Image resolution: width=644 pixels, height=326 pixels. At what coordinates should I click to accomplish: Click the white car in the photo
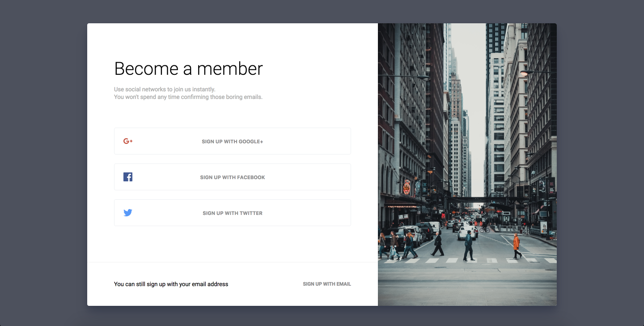[x=466, y=232]
